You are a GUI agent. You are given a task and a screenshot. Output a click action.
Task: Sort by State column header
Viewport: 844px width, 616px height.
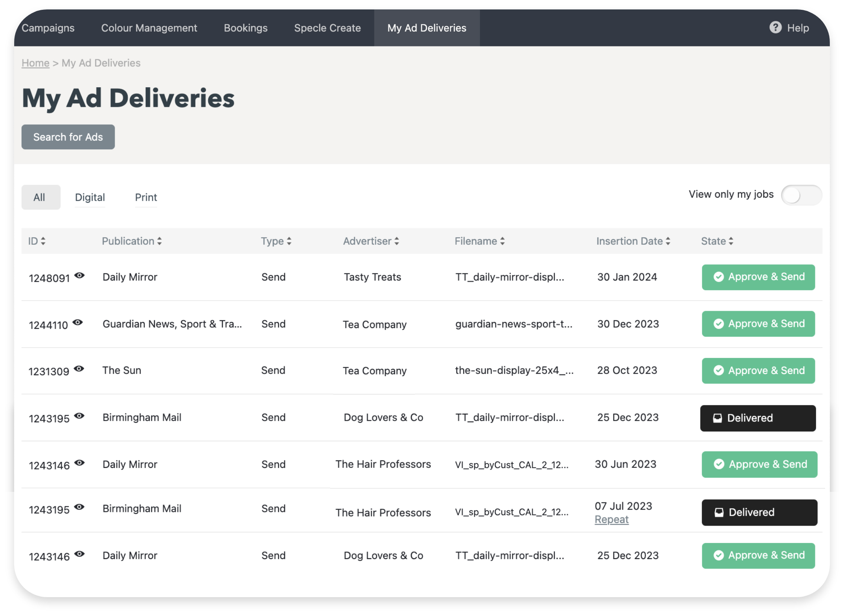coord(717,241)
